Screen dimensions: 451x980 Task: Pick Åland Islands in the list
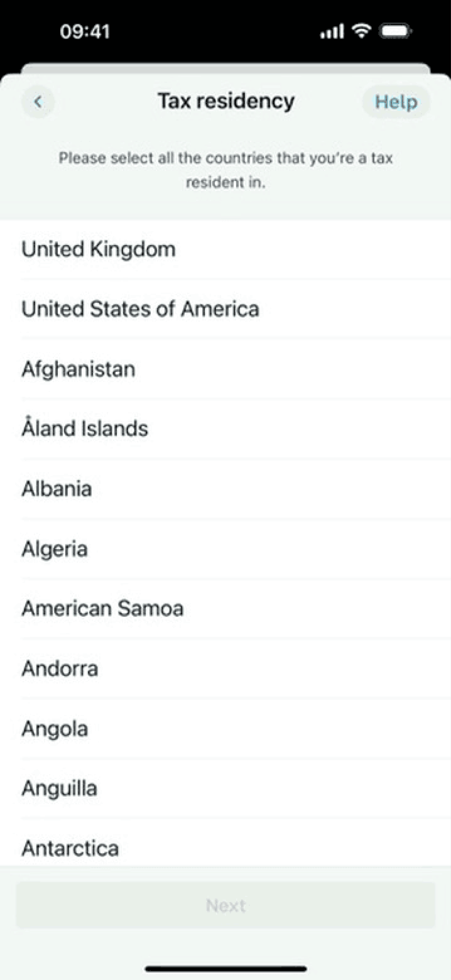tap(85, 429)
